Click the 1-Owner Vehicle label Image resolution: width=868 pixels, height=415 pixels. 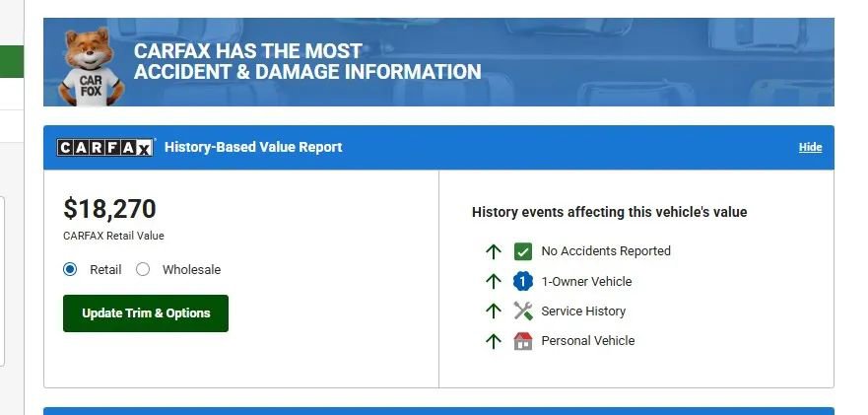click(x=586, y=281)
